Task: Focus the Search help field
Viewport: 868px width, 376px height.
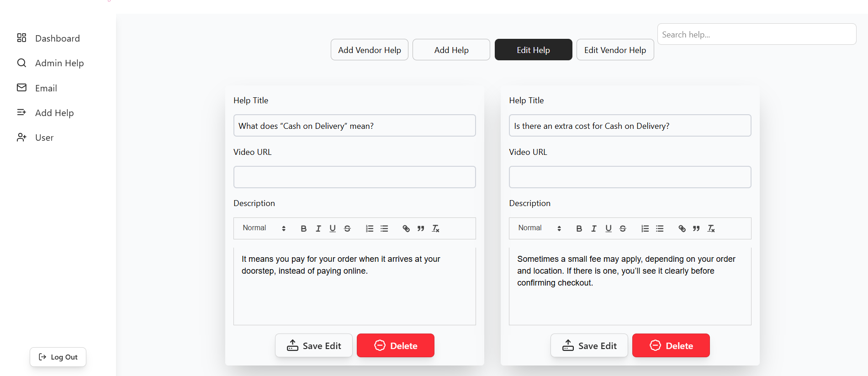Action: click(x=757, y=34)
